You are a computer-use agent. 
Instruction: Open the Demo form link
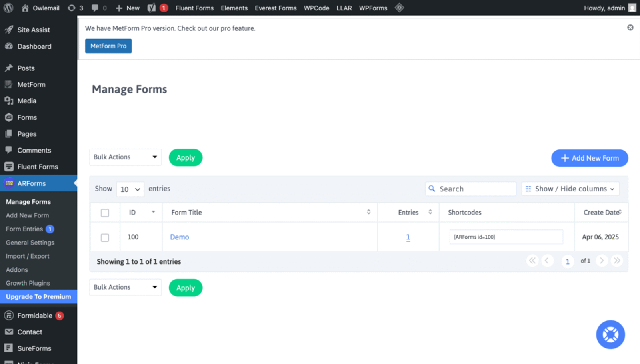pyautogui.click(x=180, y=237)
